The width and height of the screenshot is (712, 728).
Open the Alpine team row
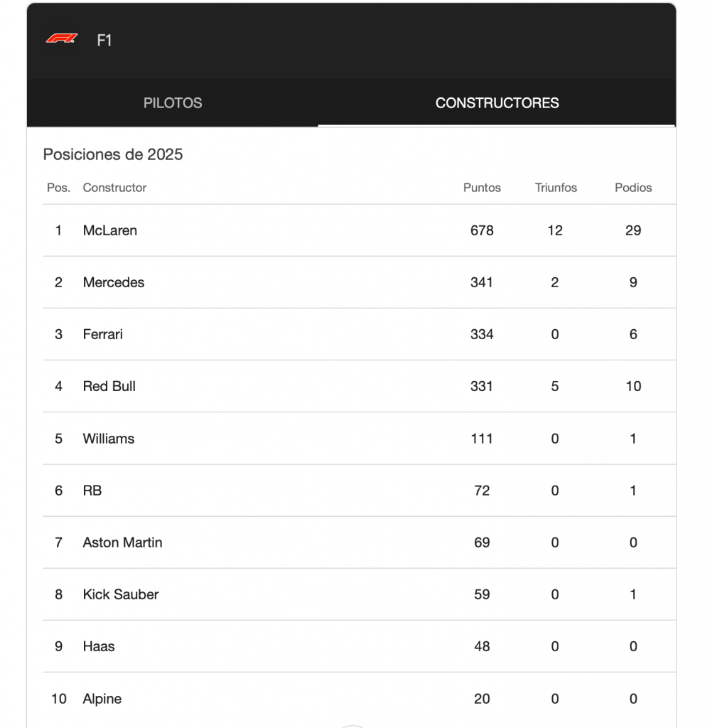pyautogui.click(x=102, y=699)
